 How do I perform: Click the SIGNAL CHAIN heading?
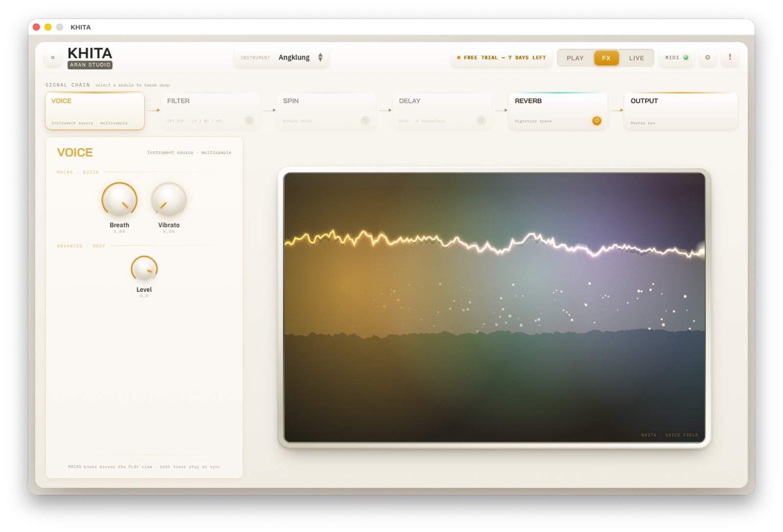click(x=68, y=85)
